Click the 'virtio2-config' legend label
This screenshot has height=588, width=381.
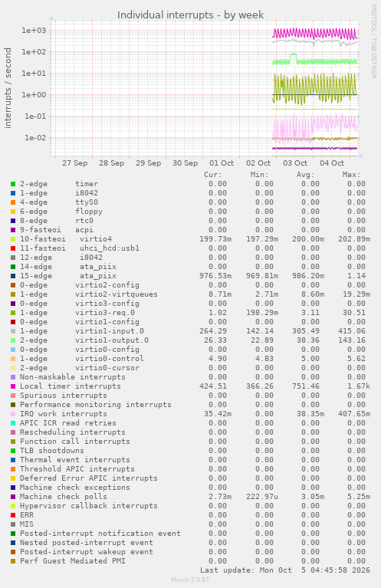[107, 285]
